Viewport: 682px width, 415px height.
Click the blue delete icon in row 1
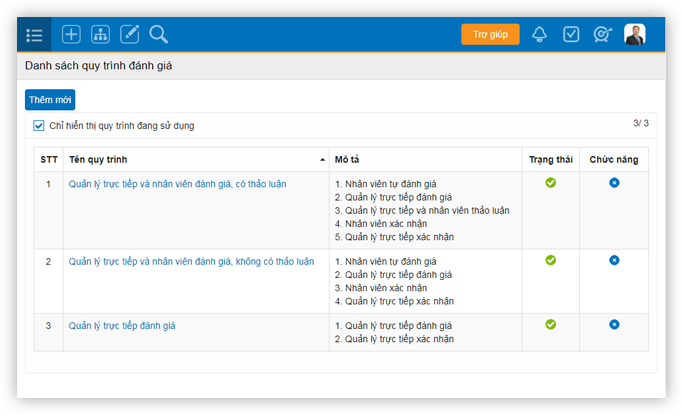point(614,182)
